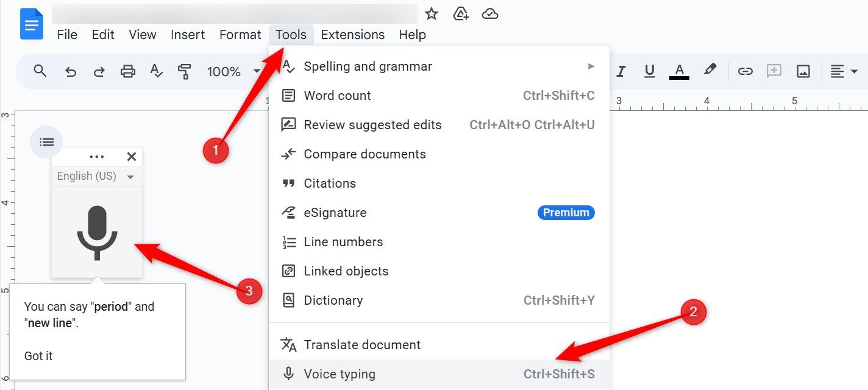The height and width of the screenshot is (390, 868).
Task: Click the print icon
Action: click(127, 72)
